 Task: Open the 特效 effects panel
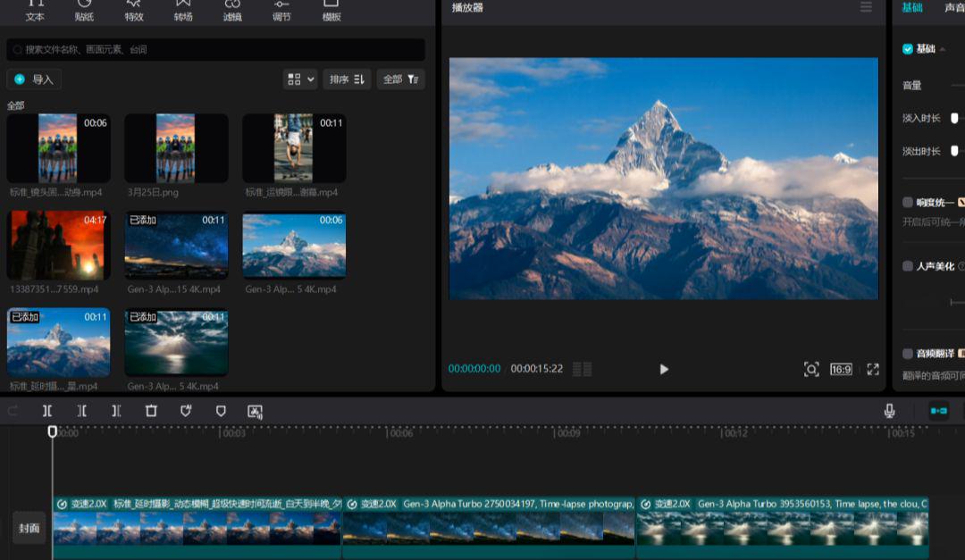[x=133, y=11]
